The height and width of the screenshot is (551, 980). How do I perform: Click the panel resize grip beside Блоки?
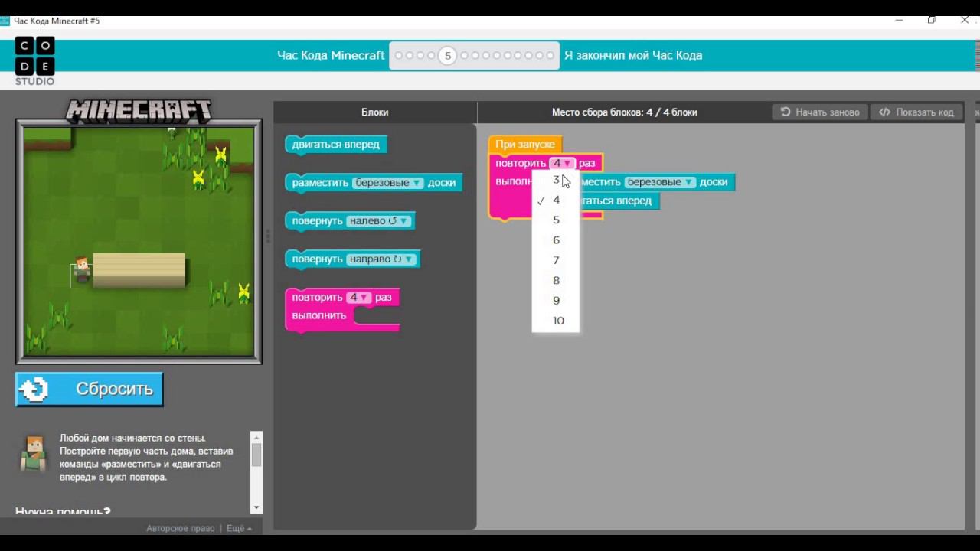(x=268, y=236)
